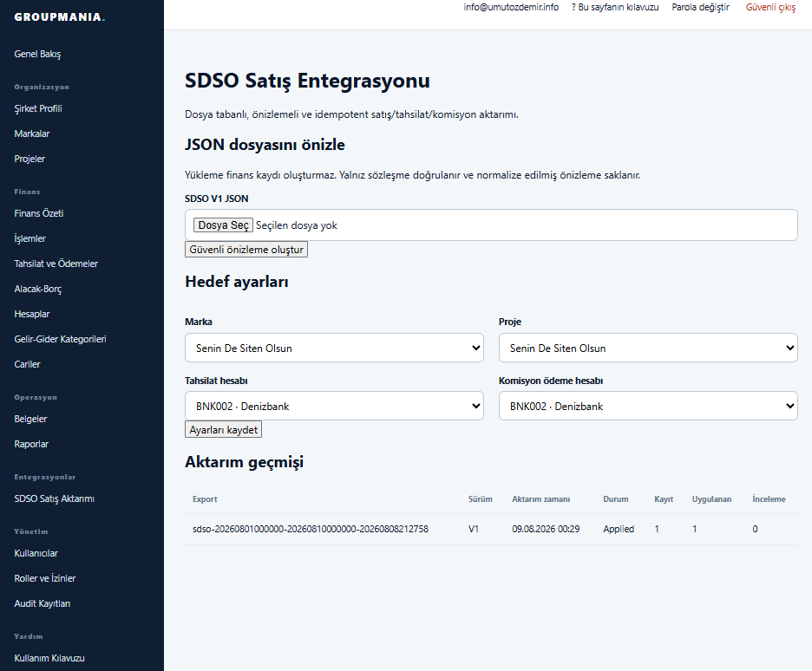Click the Durum column header

point(616,499)
